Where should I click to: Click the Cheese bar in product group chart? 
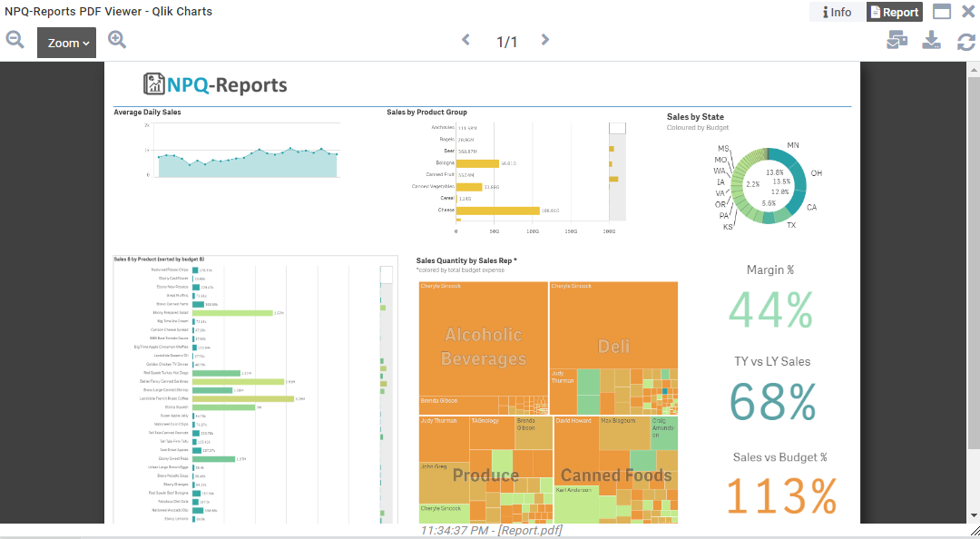click(x=498, y=211)
